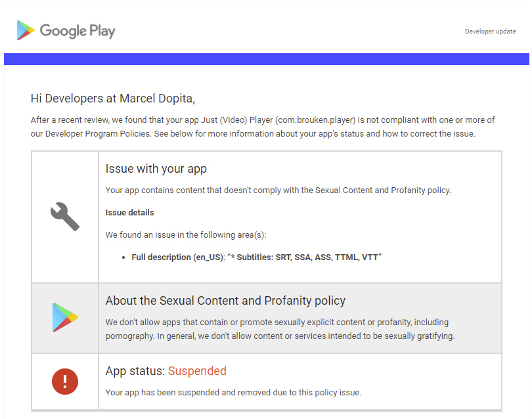Click the Issue details bold label

click(129, 212)
